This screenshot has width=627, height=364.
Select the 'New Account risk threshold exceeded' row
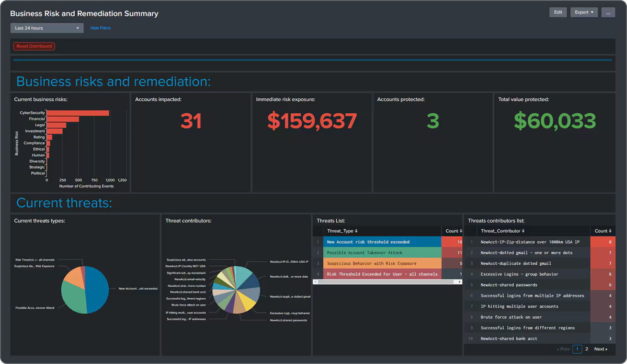[x=388, y=242]
